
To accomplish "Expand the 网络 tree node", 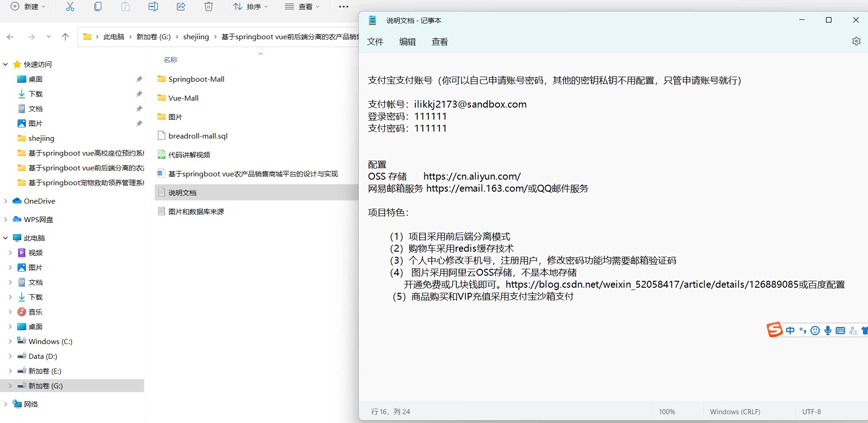I will pos(6,404).
